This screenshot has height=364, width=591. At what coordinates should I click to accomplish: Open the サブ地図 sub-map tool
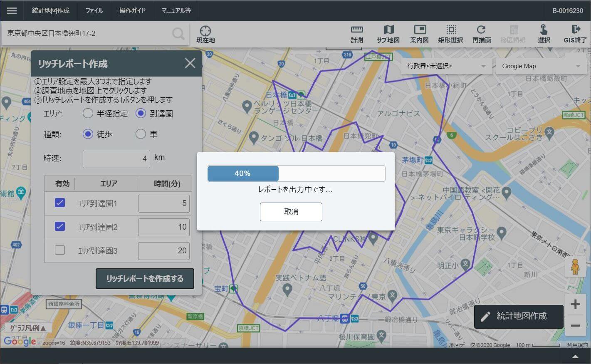388,33
